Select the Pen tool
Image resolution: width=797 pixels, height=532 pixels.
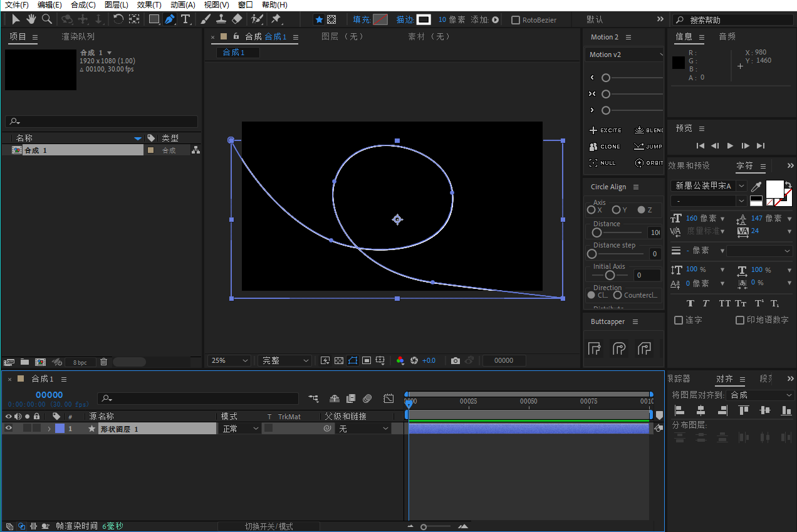coord(170,19)
